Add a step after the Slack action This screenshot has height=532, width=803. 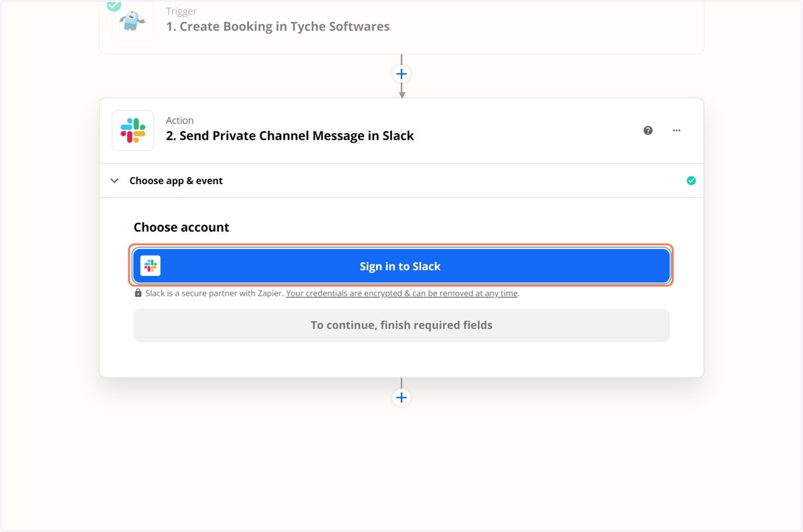[x=401, y=397]
